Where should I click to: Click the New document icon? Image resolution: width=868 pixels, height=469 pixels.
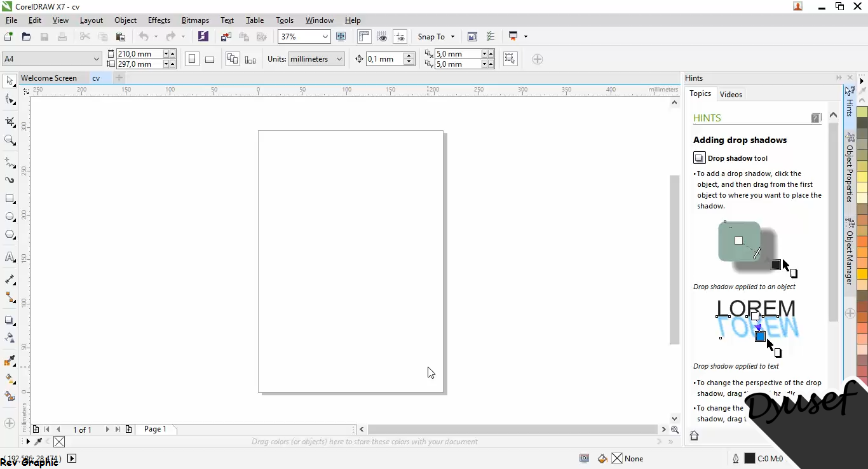(9, 37)
